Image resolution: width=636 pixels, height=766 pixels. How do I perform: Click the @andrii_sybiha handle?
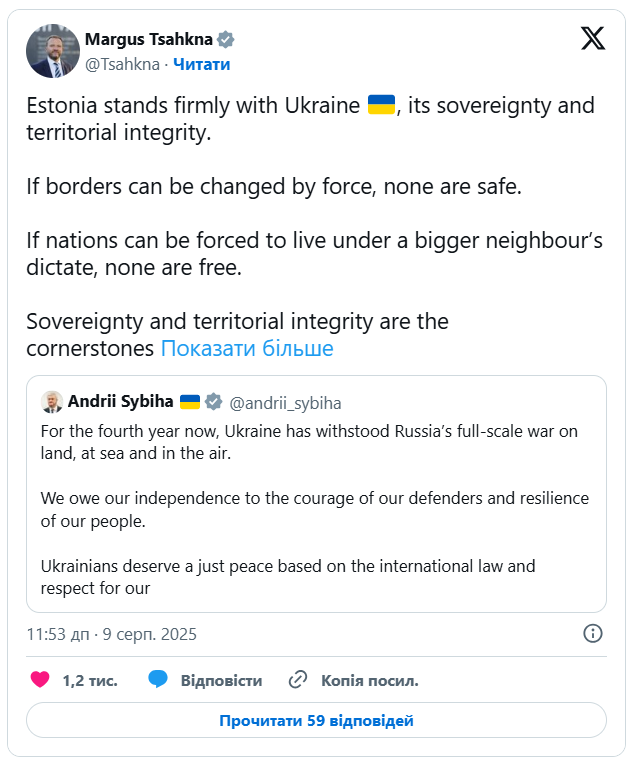coord(285,403)
